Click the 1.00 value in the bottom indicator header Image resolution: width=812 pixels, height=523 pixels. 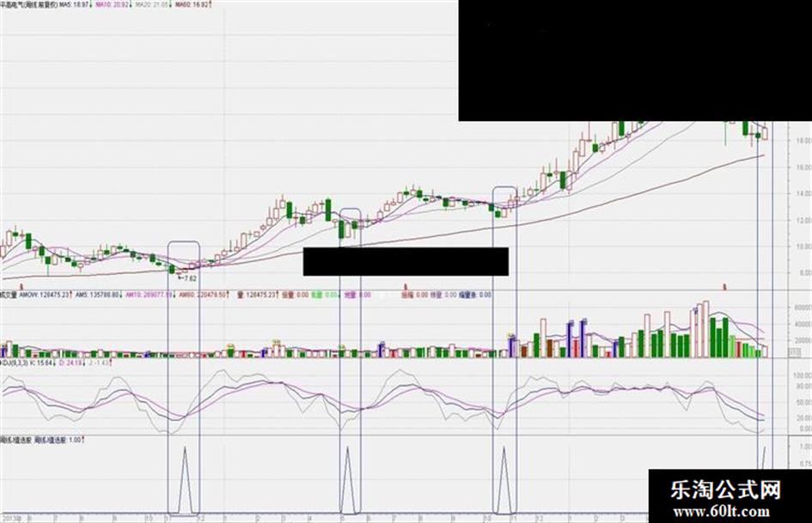[x=75, y=440]
